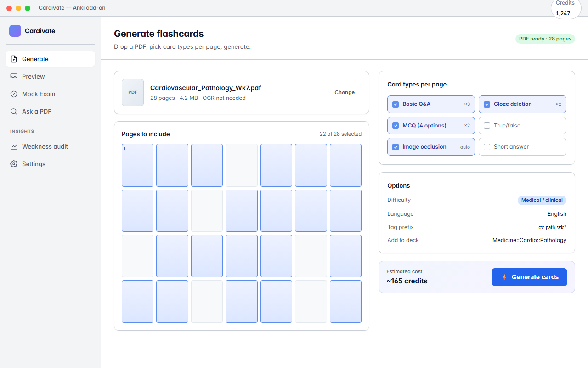Screen dimensions: 588x368
Task: Click the PDF file icon beside the filename
Action: [x=133, y=92]
